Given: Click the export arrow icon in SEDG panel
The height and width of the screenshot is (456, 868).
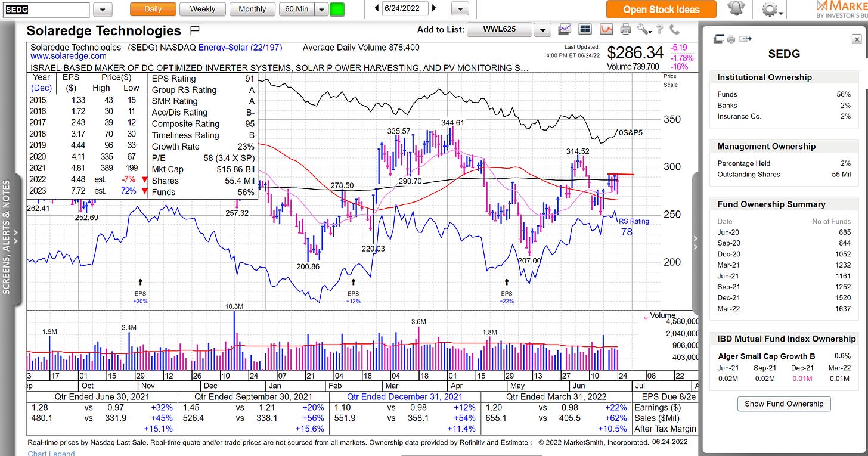Looking at the screenshot, I should pos(745,39).
